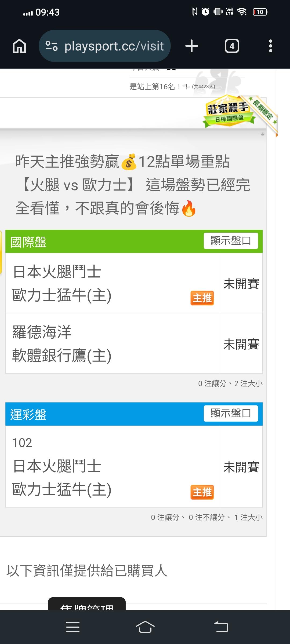Tap the 主推 tag in 國際盤 section
This screenshot has width=290, height=644.
coord(202,298)
